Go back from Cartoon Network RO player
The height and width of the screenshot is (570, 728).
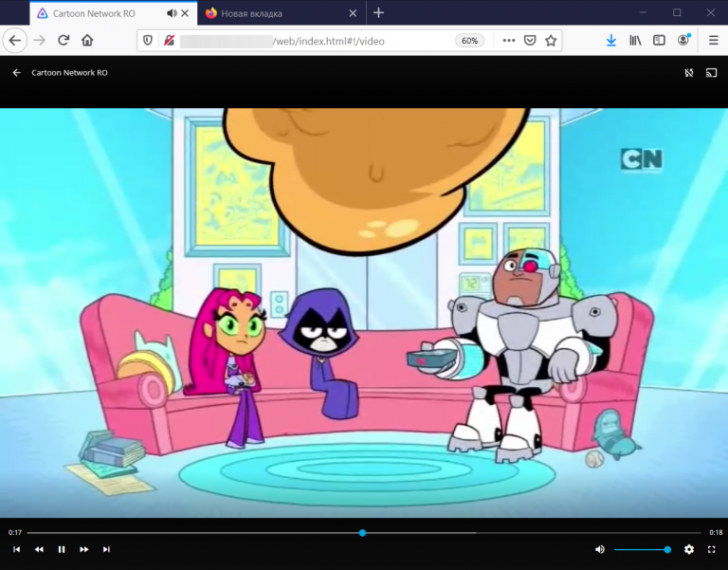16,72
